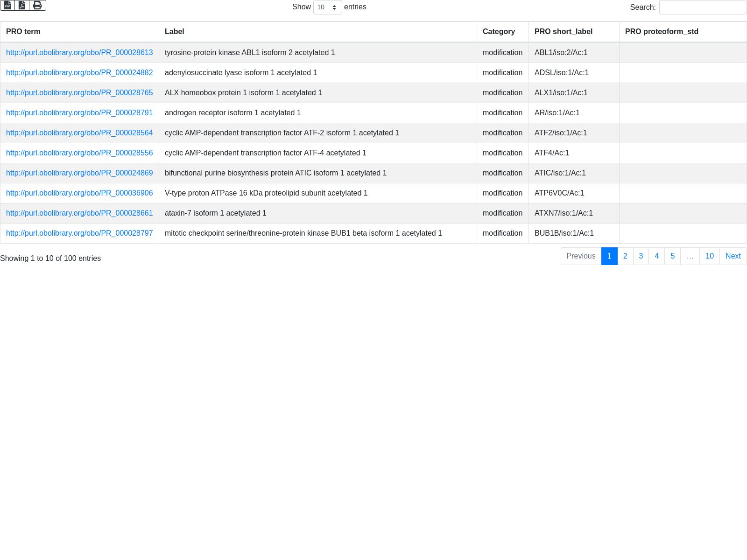Open the PR_000028613 link
This screenshot has height=560, width=747.
pyautogui.click(x=79, y=53)
